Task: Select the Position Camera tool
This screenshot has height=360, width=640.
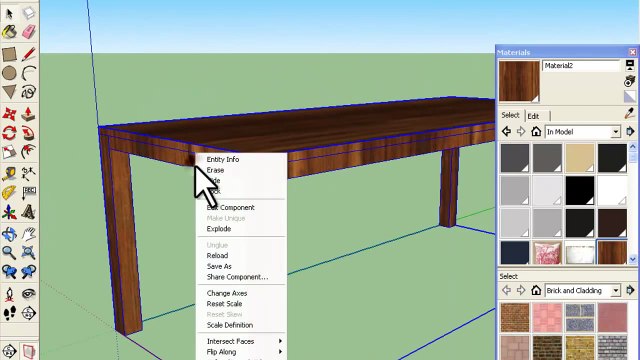Action: [9, 294]
